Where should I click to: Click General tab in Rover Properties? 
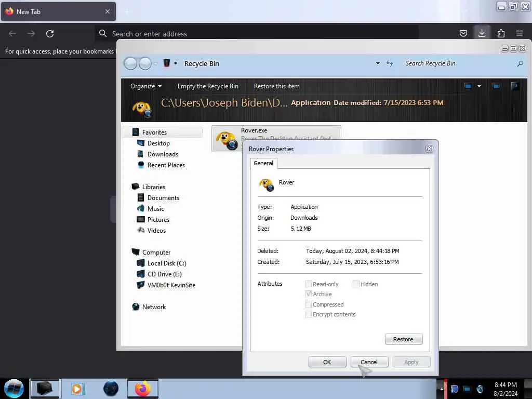pyautogui.click(x=263, y=163)
